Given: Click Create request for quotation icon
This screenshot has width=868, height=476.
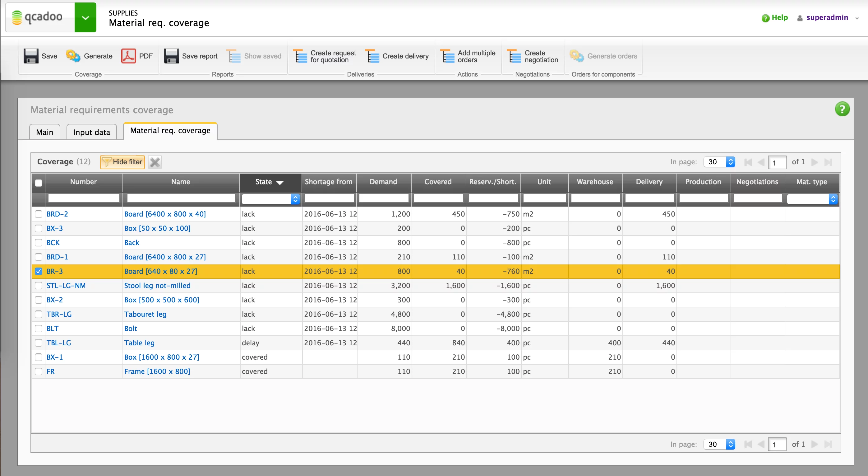Looking at the screenshot, I should [300, 56].
